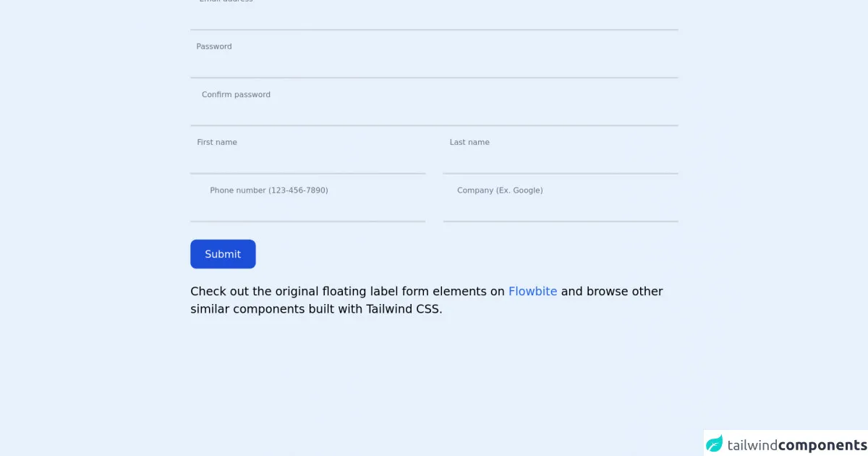This screenshot has height=456, width=868.
Task: Focus the Password input field
Action: coord(434,65)
